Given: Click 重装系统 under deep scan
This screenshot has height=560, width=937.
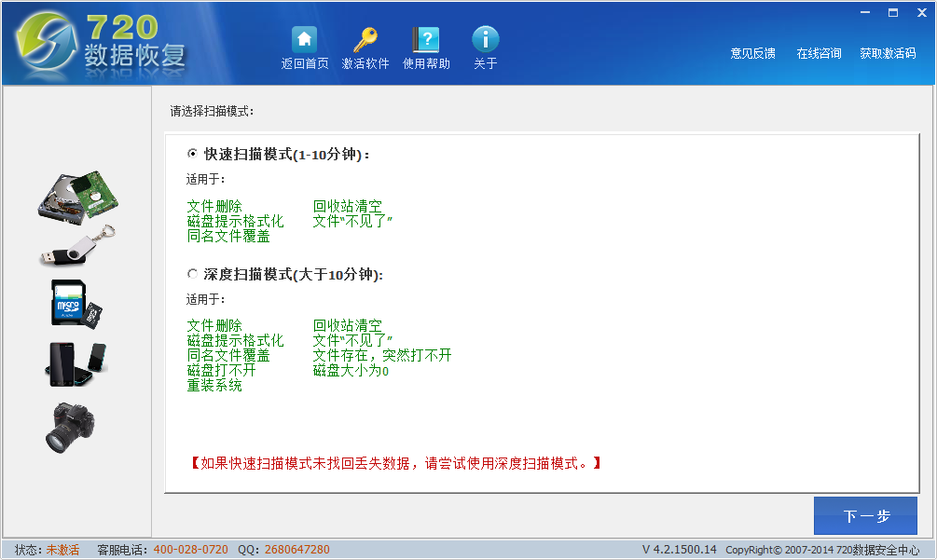Looking at the screenshot, I should (x=214, y=386).
